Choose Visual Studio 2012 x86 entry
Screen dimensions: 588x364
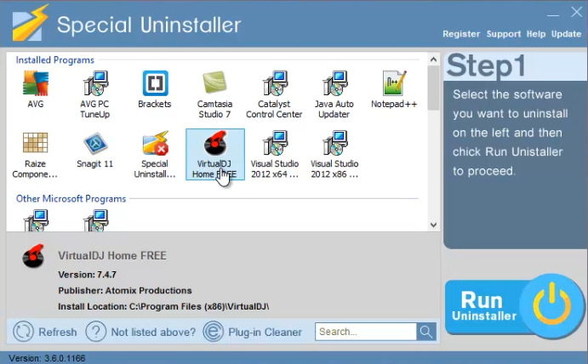pyautogui.click(x=334, y=155)
